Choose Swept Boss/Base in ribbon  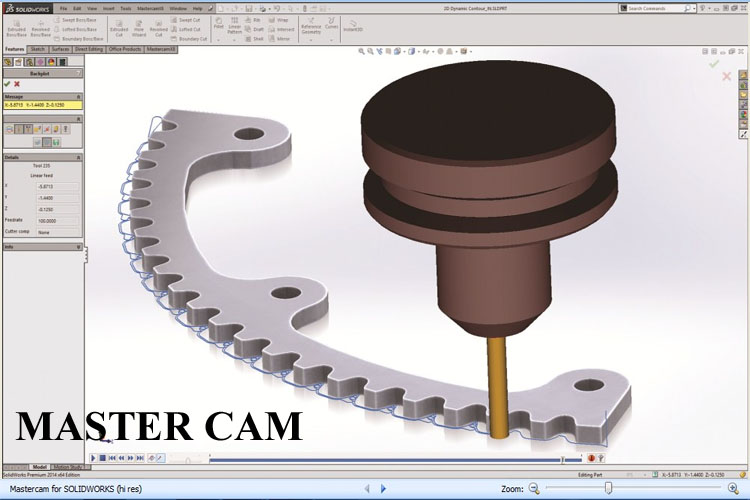click(x=75, y=20)
